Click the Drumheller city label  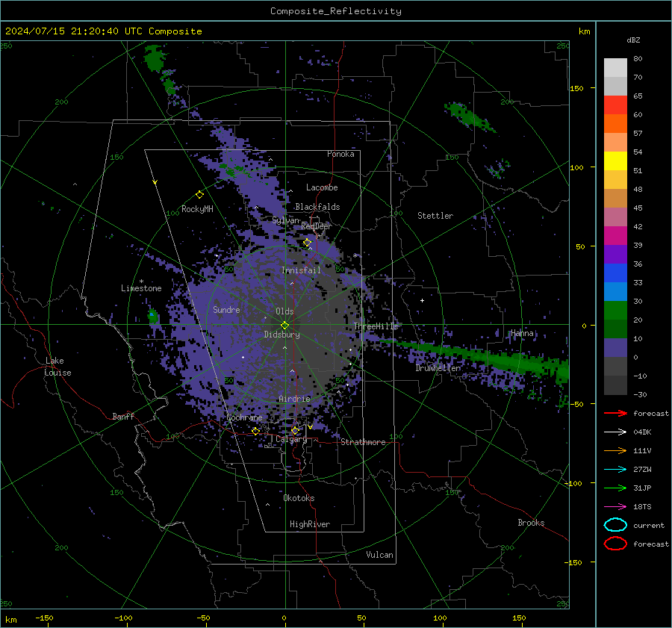click(x=438, y=368)
